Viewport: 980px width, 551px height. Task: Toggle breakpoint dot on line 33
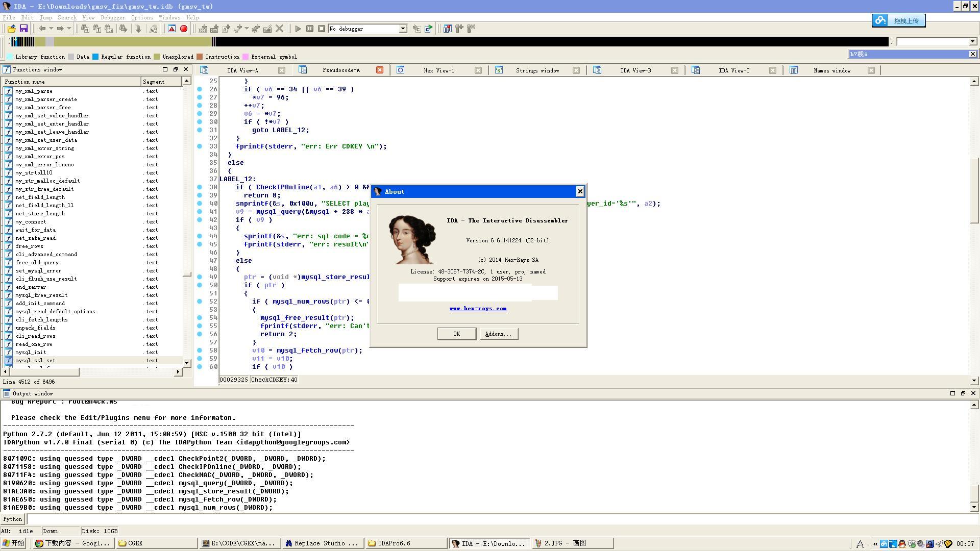pyautogui.click(x=200, y=146)
